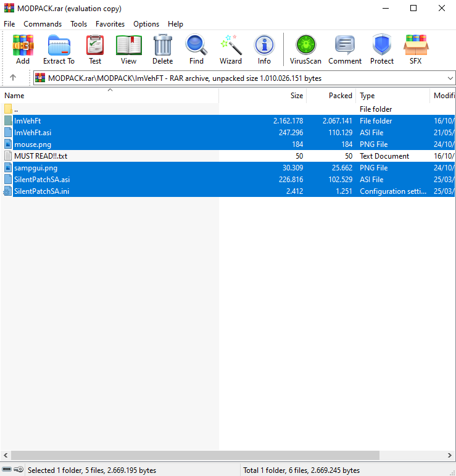Click the packed value 110.129

[341, 133]
